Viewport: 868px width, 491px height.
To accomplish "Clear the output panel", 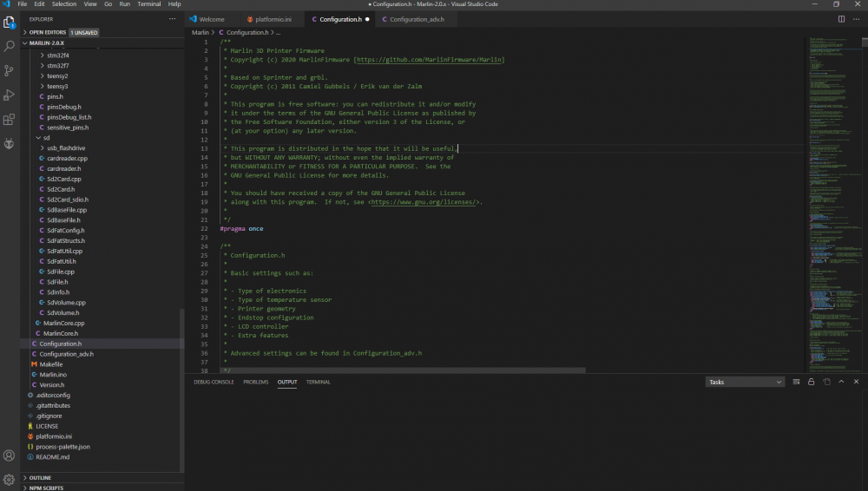I will pos(796,382).
